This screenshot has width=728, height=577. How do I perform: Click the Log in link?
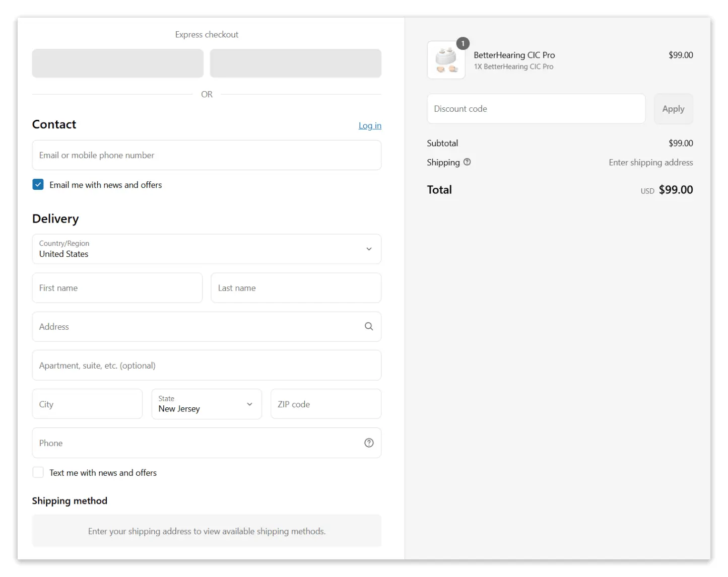click(x=370, y=125)
